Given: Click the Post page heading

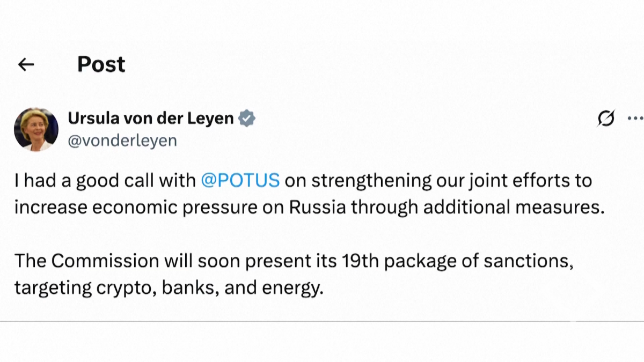Looking at the screenshot, I should 101,64.
